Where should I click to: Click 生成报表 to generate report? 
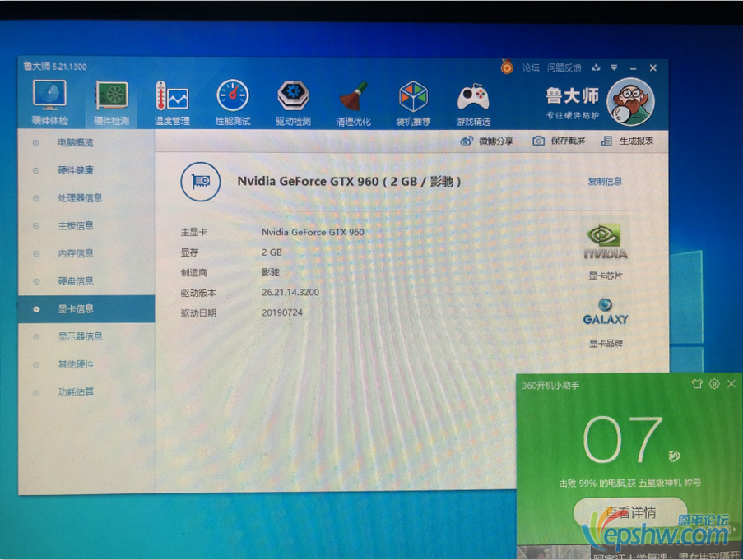point(627,141)
